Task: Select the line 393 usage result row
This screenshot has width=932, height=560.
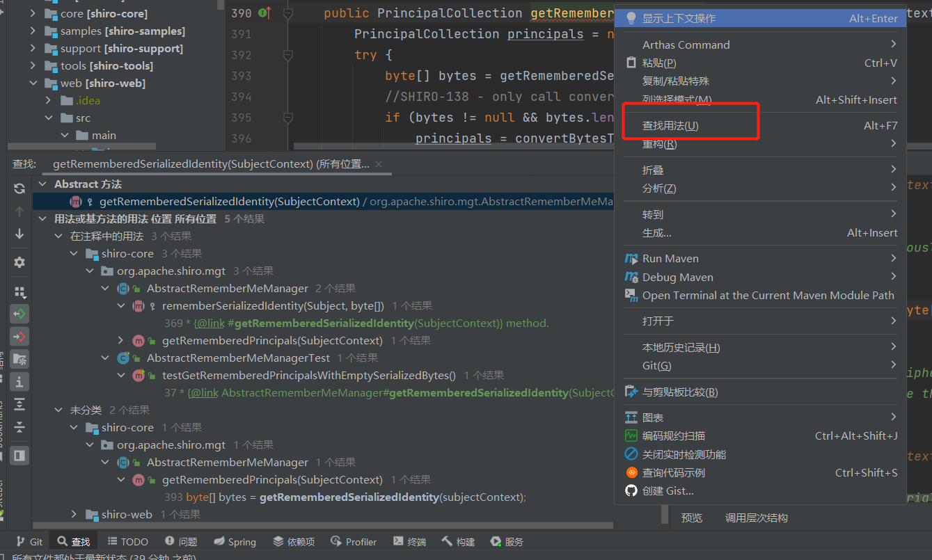Action: [x=355, y=497]
